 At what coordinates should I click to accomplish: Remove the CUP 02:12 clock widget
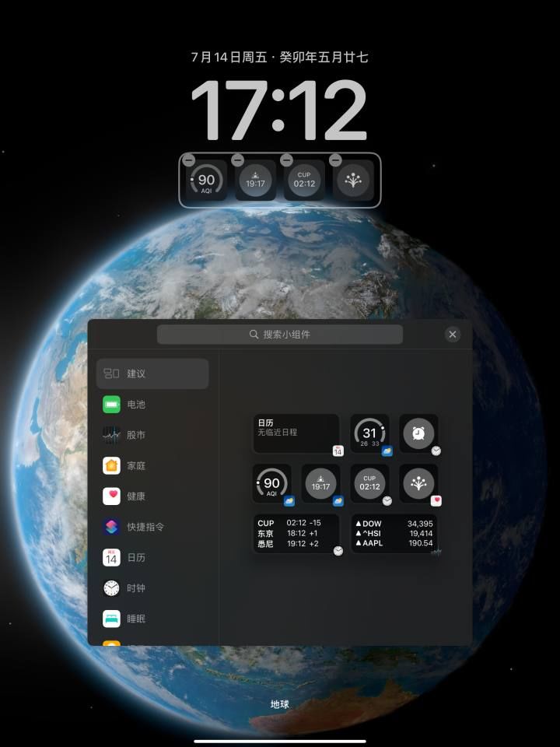coord(286,160)
